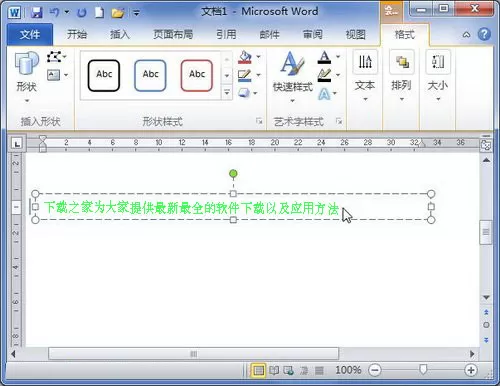Image resolution: width=500 pixels, height=386 pixels.
Task: Open the 文本 group dropdown
Action: pyautogui.click(x=365, y=76)
